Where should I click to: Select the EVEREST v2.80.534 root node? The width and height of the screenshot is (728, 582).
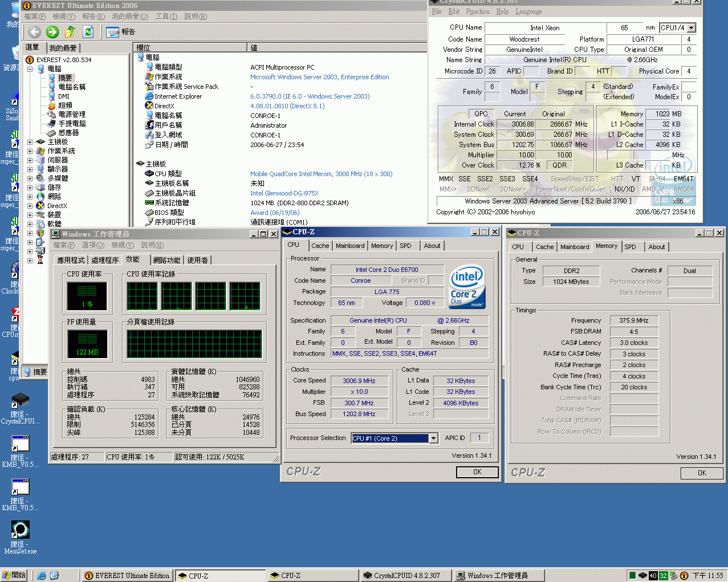coord(63,60)
